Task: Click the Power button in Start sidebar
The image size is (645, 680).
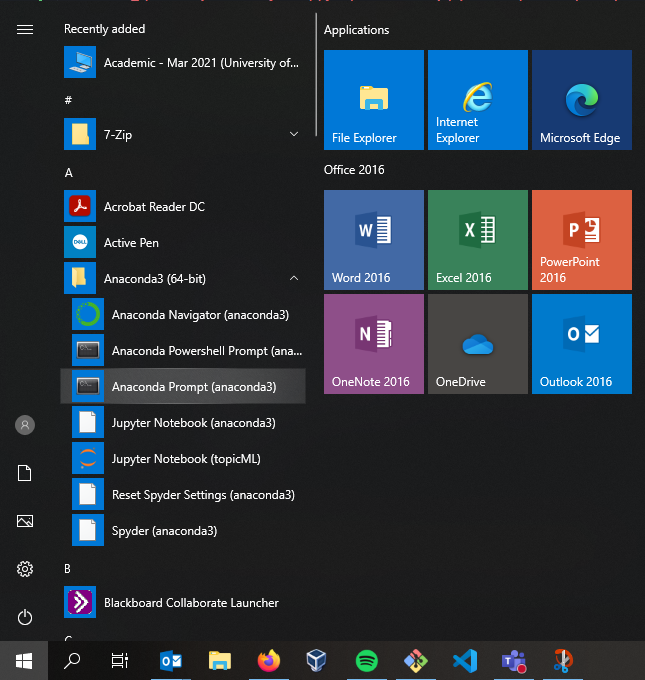Action: 25,617
